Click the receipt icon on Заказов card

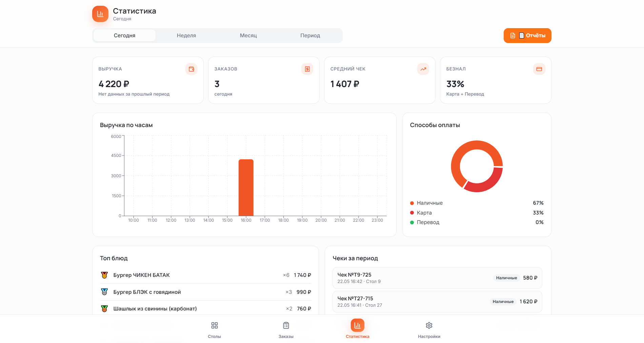click(307, 69)
